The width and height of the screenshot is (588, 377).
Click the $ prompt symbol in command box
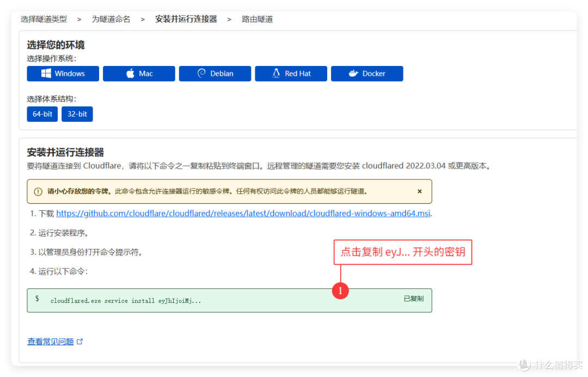point(37,299)
